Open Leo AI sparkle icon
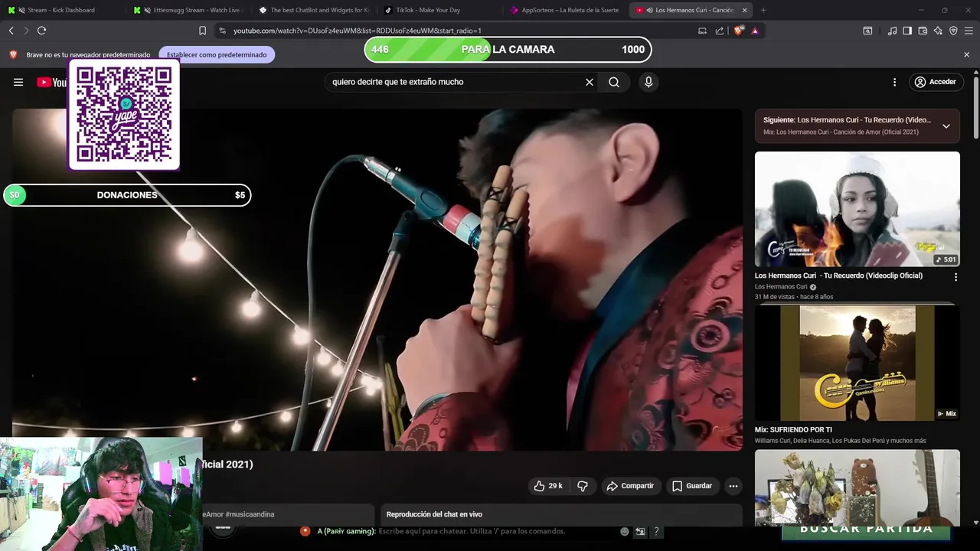 pyautogui.click(x=938, y=31)
